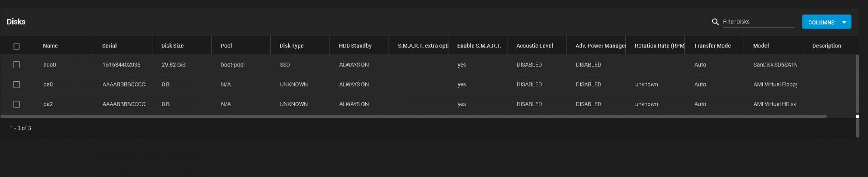
Task: Click the COLUMNS button
Action: coord(821,22)
